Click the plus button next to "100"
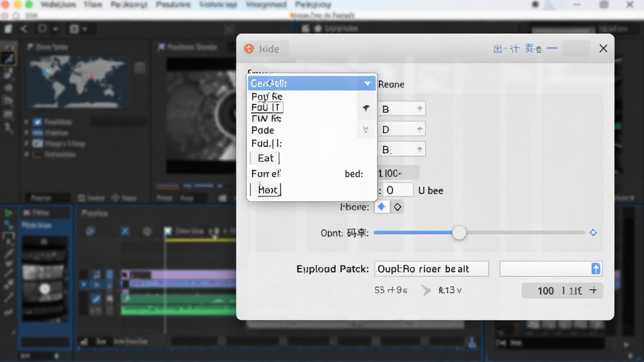 click(x=593, y=290)
